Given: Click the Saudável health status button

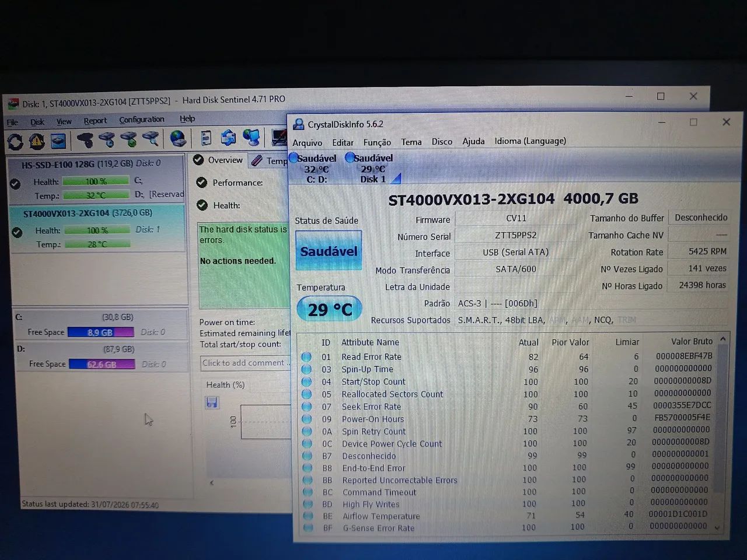Looking at the screenshot, I should [329, 251].
